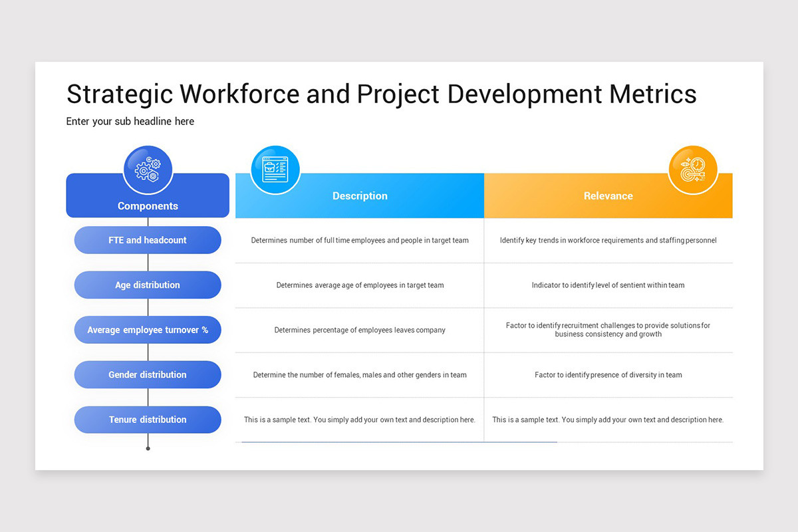Click the sub headline placeholder text
Screen dimensions: 798x532
[130, 121]
